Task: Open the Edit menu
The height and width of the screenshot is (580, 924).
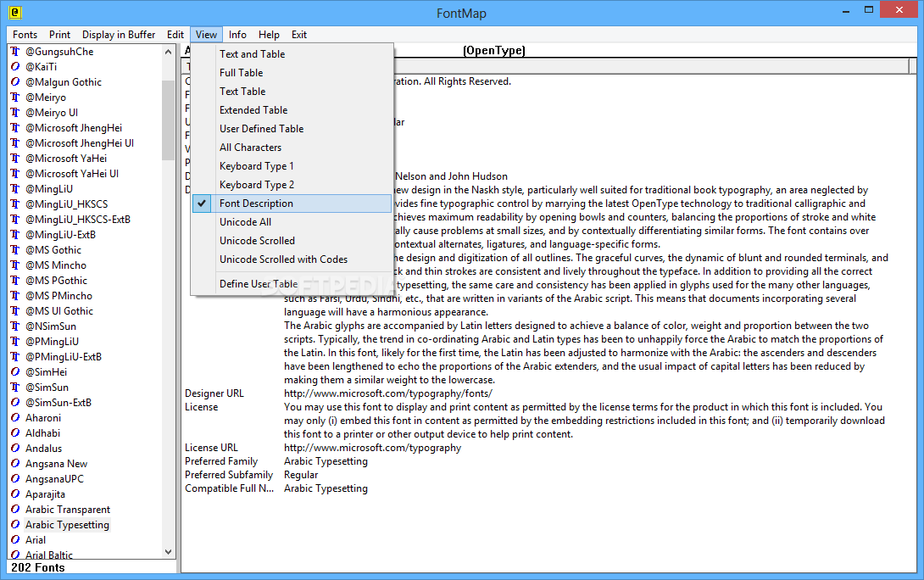Action: coord(175,35)
